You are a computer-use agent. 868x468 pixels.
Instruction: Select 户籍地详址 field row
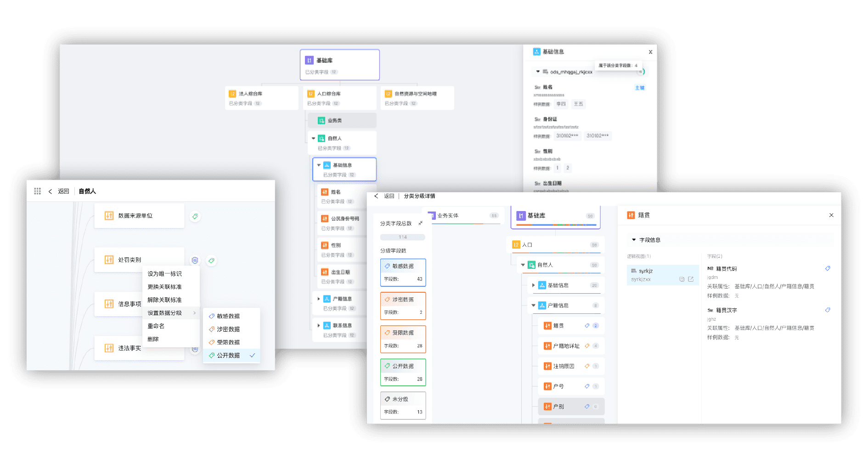[571, 346]
